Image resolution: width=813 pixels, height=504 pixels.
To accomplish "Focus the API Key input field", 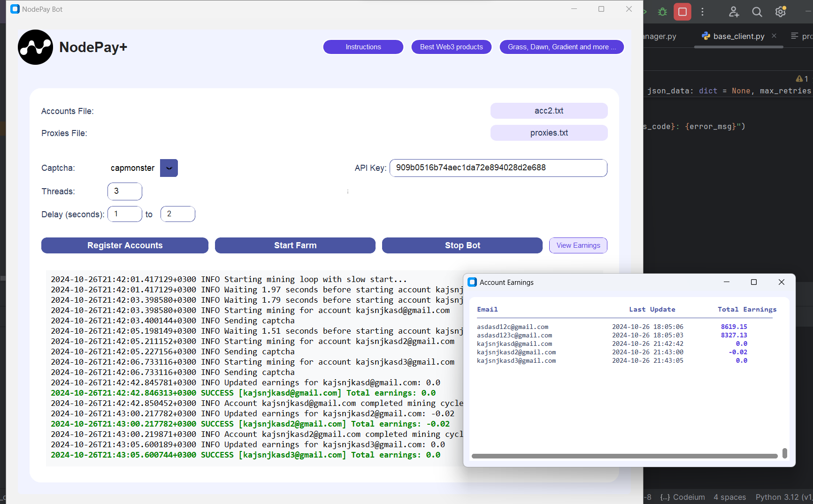I will (499, 168).
